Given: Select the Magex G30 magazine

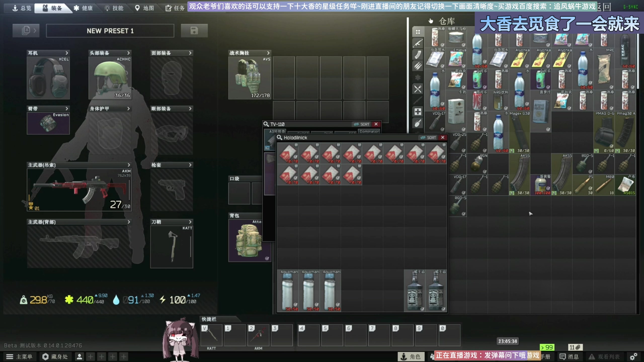Looking at the screenshot, I should tap(520, 132).
